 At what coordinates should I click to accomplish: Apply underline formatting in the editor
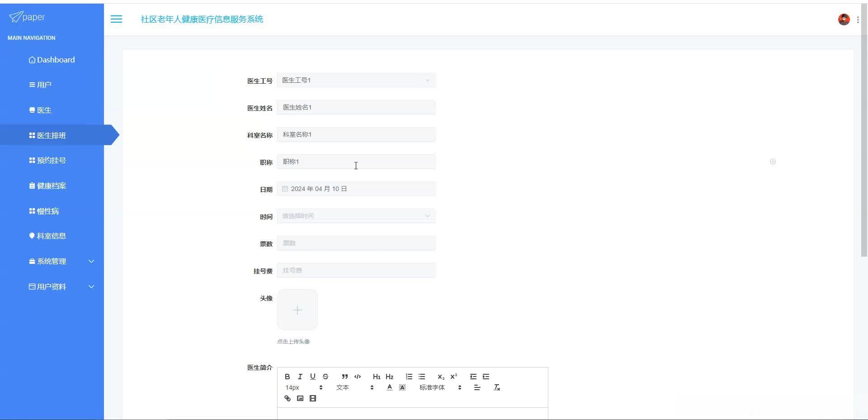click(x=313, y=377)
